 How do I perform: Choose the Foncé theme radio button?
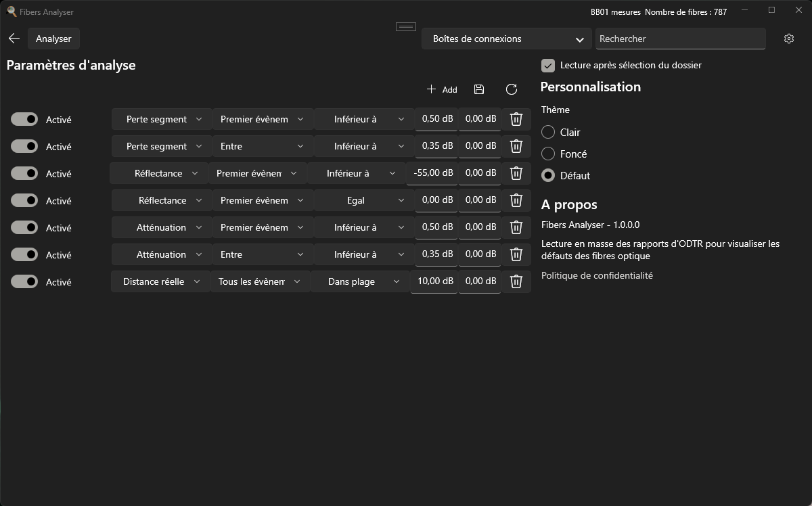548,154
